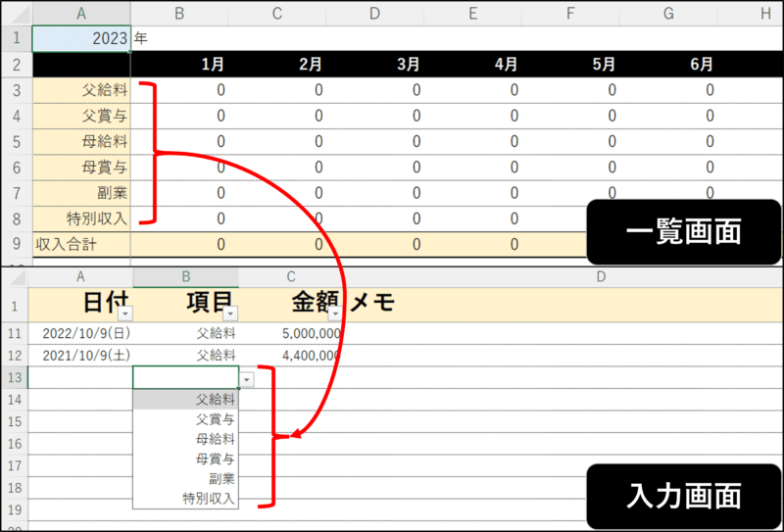Select row 11 header in the input sheet
This screenshot has width=784, height=532.
[15, 333]
